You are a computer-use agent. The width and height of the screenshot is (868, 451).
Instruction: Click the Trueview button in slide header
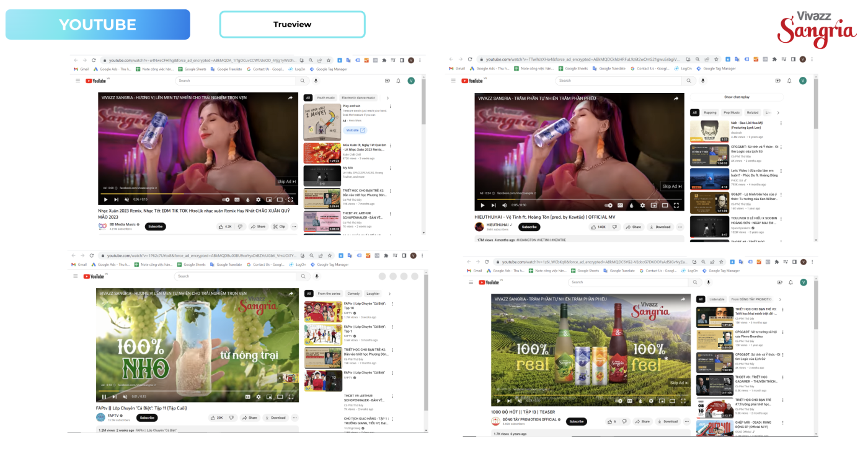(x=292, y=25)
